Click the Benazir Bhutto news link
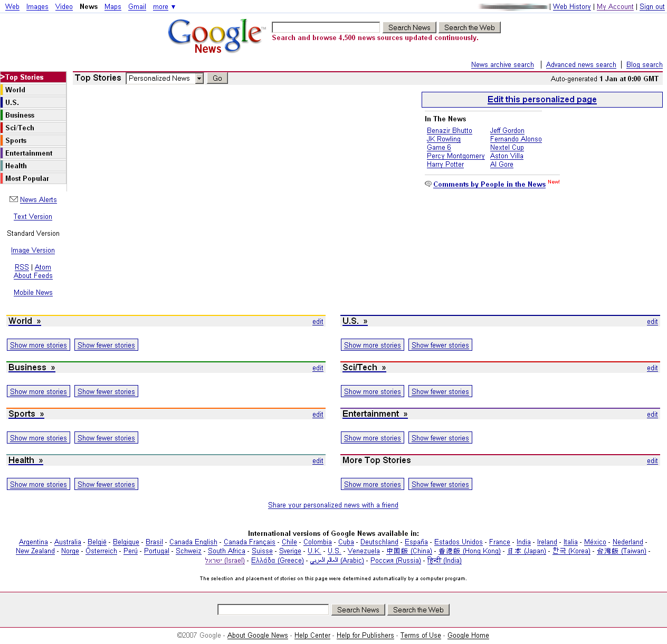Viewport: 667px width, 644px height. (449, 131)
